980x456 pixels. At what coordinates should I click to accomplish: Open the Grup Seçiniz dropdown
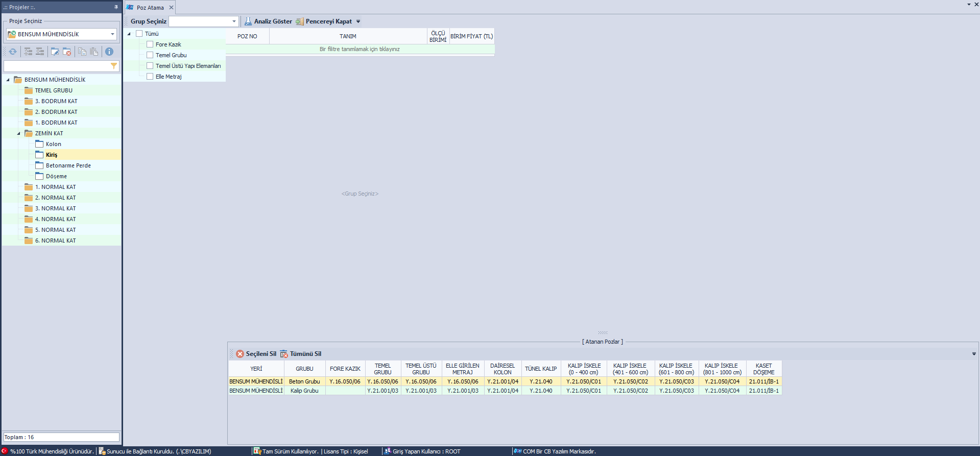234,21
